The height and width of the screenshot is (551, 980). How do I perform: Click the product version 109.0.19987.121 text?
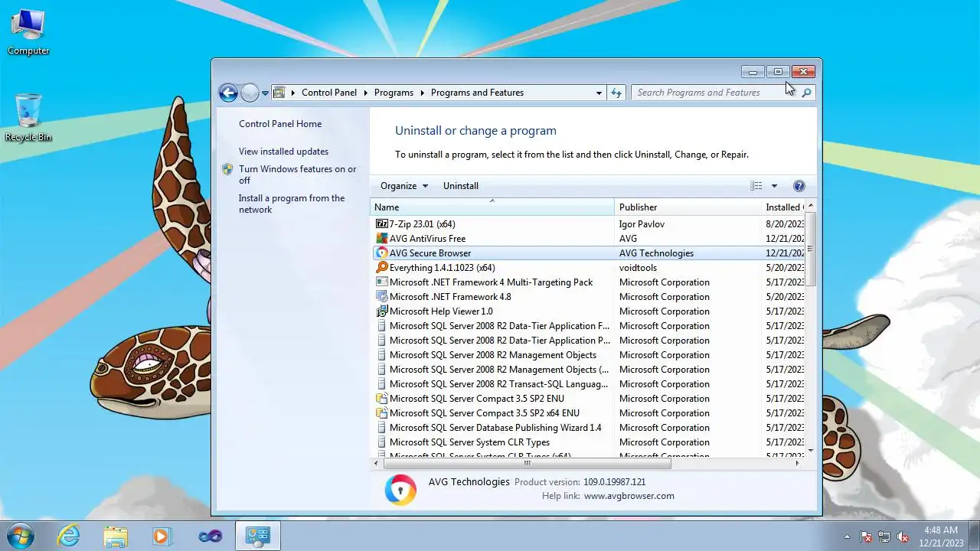pyautogui.click(x=614, y=482)
